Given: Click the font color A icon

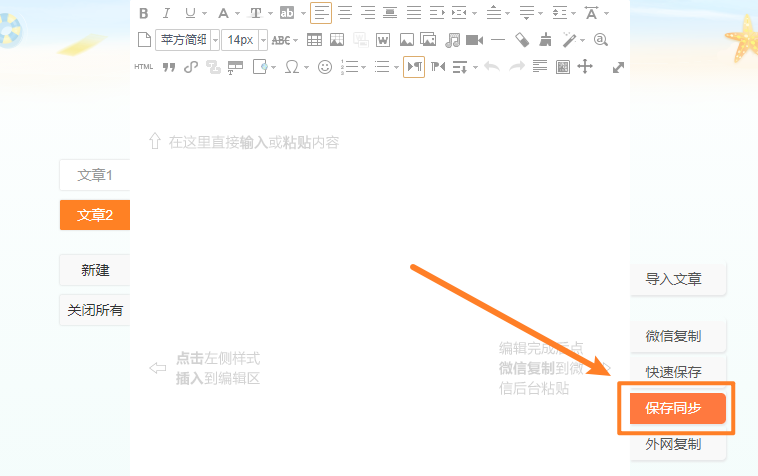Looking at the screenshot, I should pos(223,13).
